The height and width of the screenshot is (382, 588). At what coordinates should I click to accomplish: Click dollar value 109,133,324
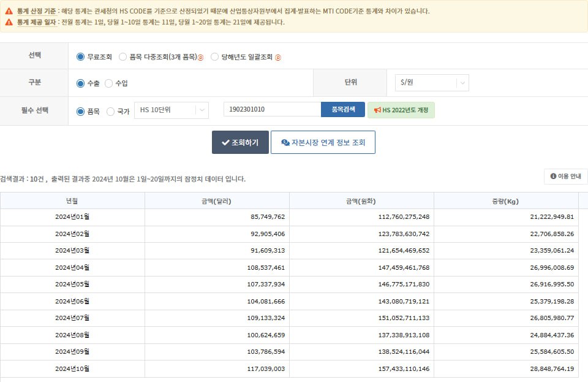coord(266,318)
